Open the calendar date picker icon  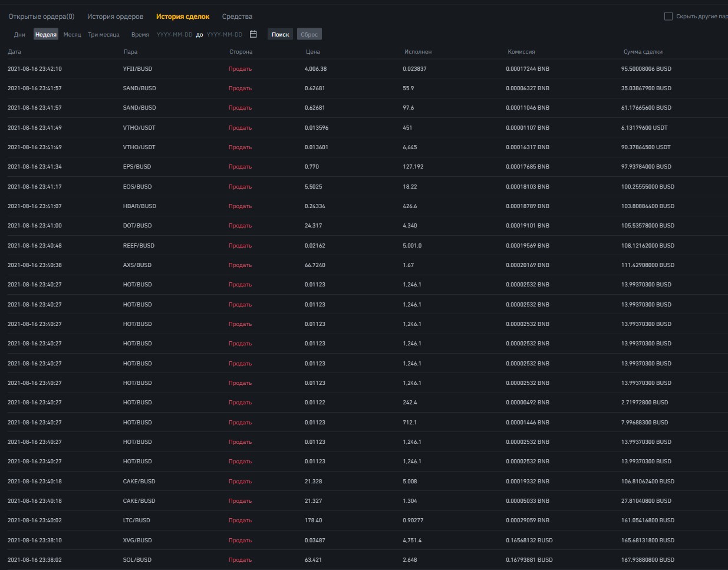click(x=253, y=34)
